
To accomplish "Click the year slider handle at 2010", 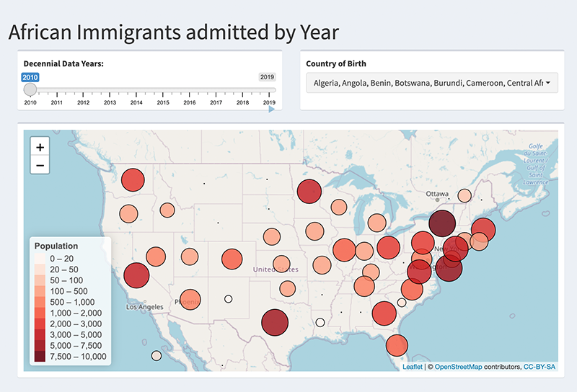I will [x=30, y=89].
